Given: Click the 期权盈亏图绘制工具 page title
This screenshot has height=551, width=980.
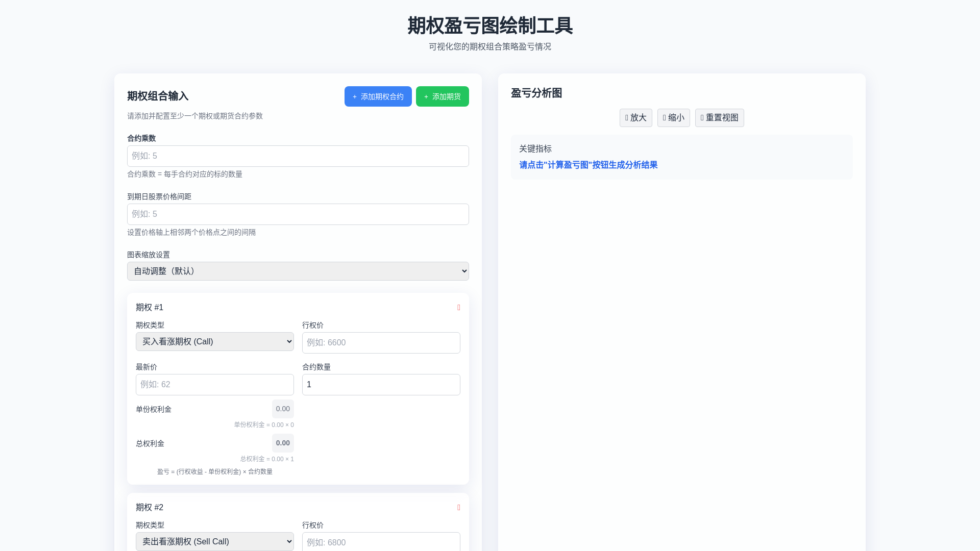Looking at the screenshot, I should click(490, 26).
